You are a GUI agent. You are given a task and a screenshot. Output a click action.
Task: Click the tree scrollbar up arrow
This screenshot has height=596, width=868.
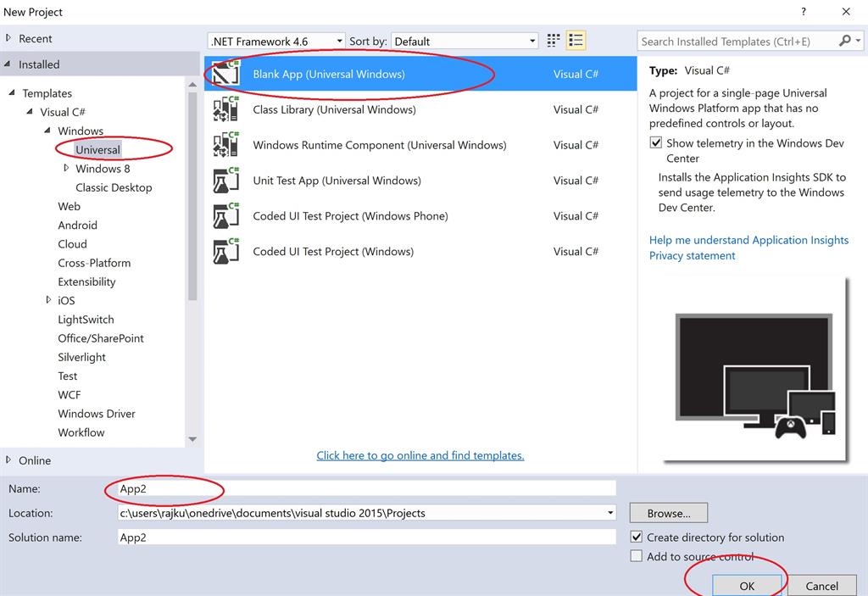[x=192, y=84]
